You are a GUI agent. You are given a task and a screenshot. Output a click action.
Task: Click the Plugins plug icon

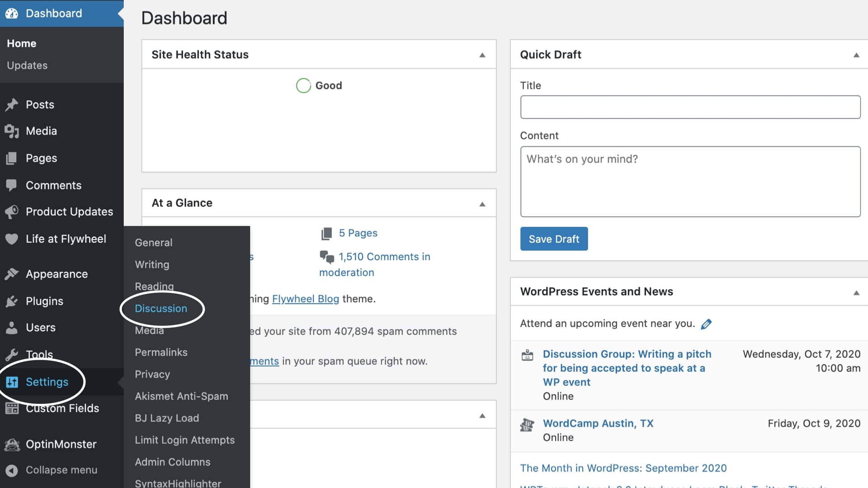coord(12,301)
